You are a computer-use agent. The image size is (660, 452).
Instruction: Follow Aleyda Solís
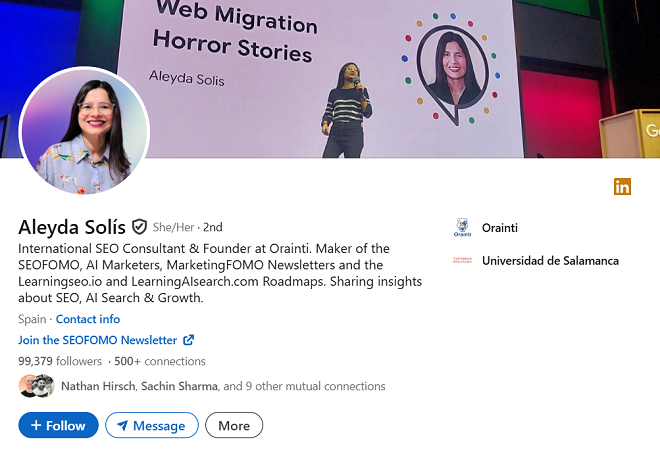click(x=58, y=425)
